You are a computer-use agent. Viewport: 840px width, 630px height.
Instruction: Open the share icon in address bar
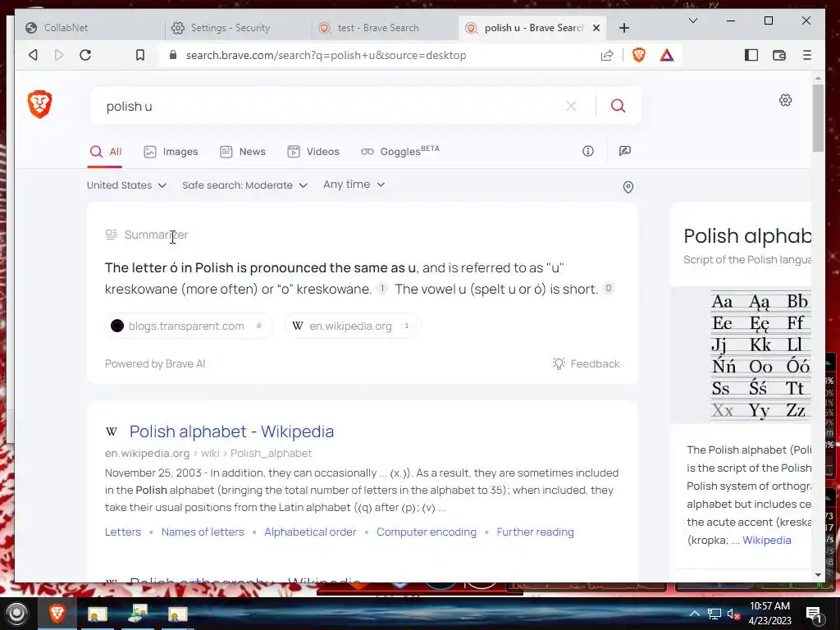(x=607, y=55)
